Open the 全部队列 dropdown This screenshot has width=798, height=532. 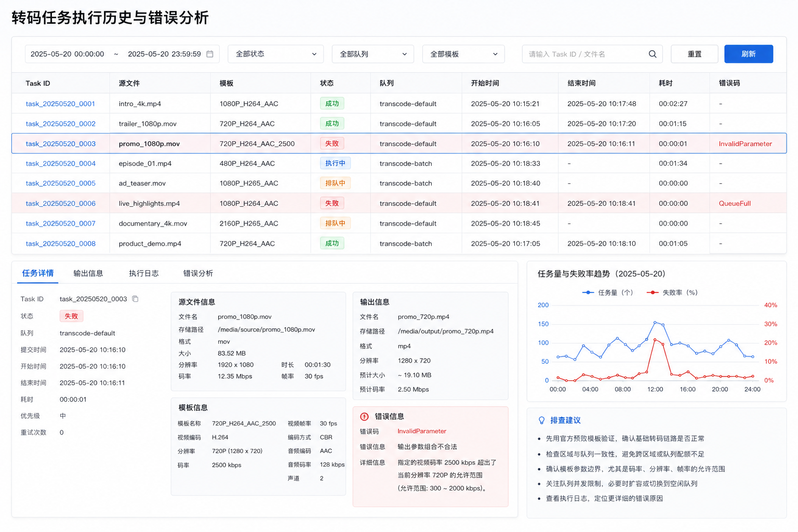[x=373, y=54]
